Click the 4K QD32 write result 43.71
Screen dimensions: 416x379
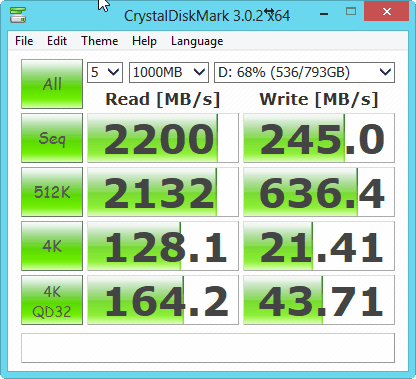click(319, 300)
